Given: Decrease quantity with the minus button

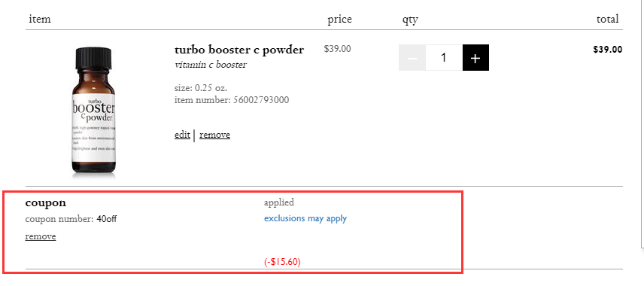Looking at the screenshot, I should point(412,57).
